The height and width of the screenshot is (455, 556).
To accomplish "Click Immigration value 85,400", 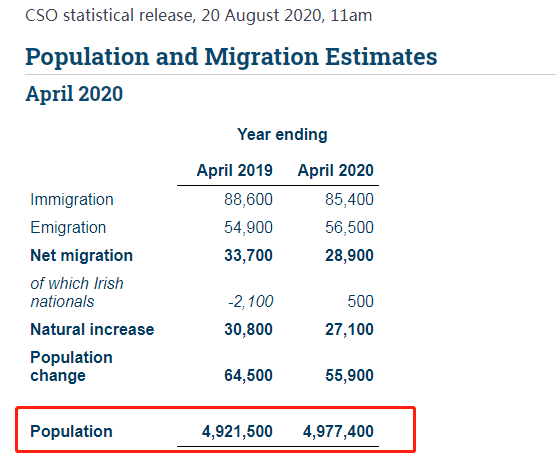I will pyautogui.click(x=349, y=199).
